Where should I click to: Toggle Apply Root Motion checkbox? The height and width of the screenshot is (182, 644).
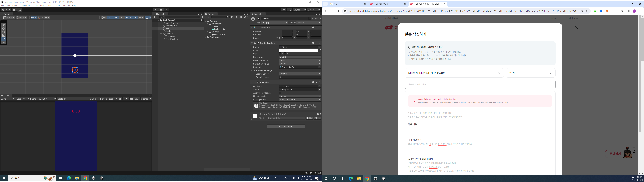click(280, 93)
